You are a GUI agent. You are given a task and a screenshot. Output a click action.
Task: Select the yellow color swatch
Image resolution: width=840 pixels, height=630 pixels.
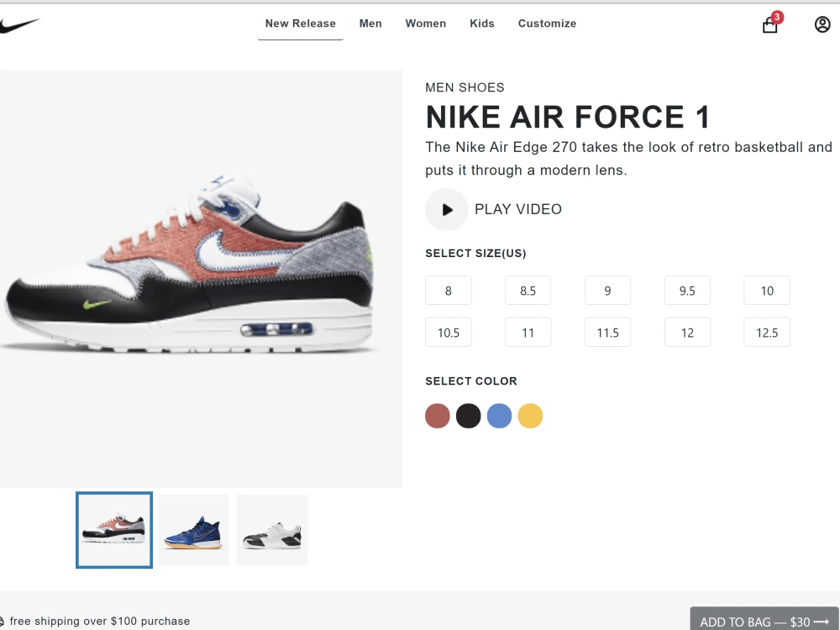(530, 416)
